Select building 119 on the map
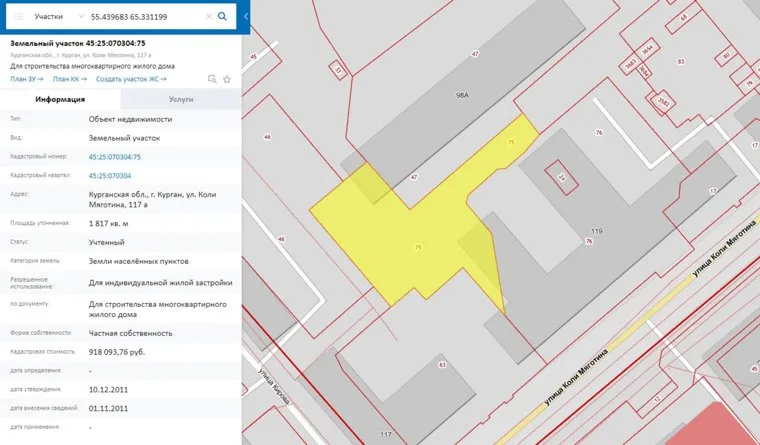760x445 pixels. tap(598, 230)
